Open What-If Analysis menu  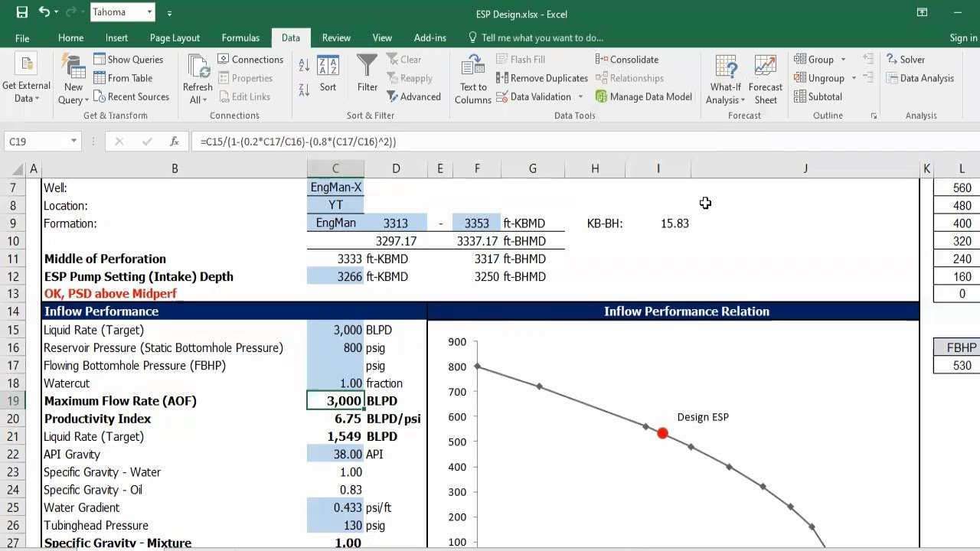[725, 80]
